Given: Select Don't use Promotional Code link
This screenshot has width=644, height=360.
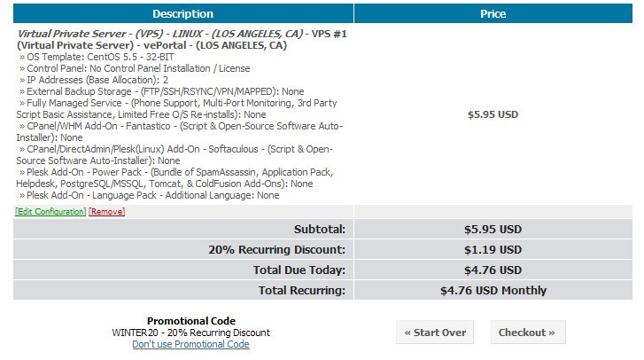Looking at the screenshot, I should tap(190, 344).
